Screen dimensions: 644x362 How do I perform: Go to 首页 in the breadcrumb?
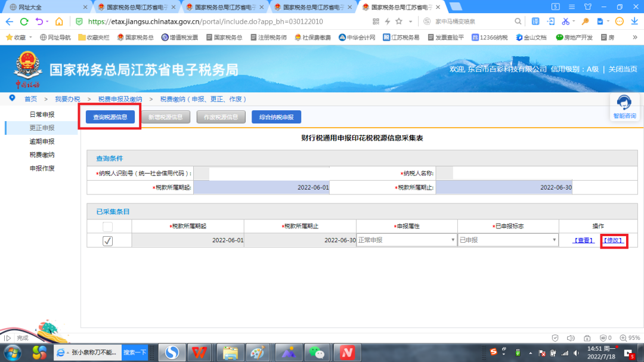(x=31, y=99)
